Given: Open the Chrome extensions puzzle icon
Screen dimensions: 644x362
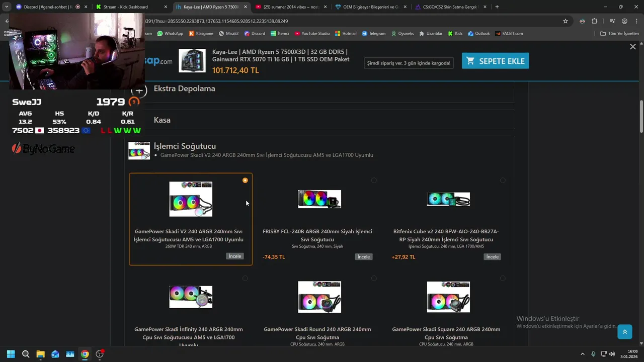Looking at the screenshot, I should (x=595, y=21).
